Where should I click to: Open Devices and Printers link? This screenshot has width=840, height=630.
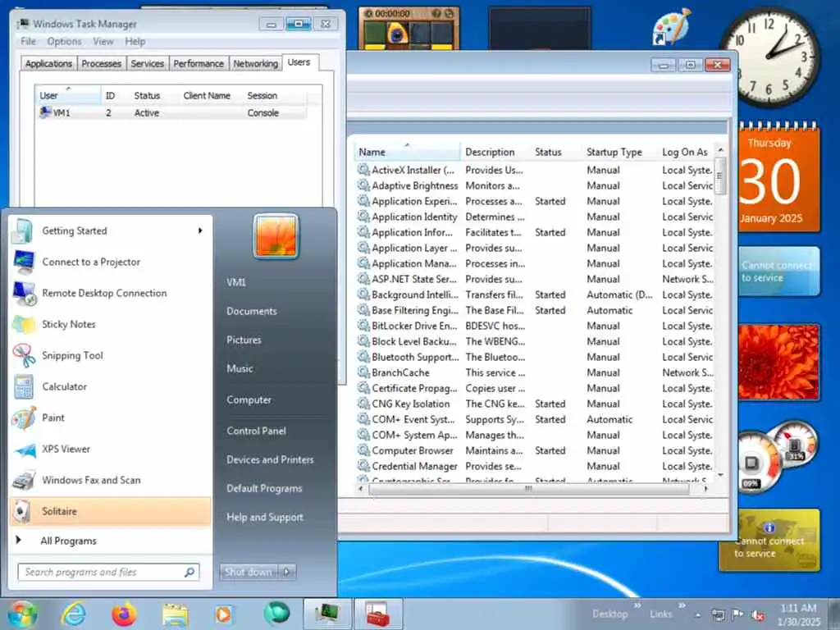pyautogui.click(x=270, y=459)
